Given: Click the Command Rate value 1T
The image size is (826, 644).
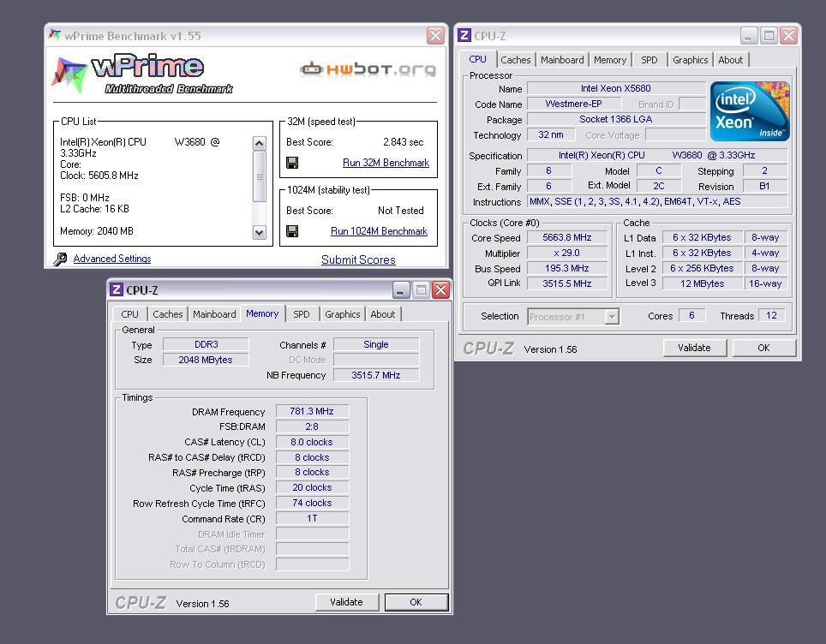Looking at the screenshot, I should 312,518.
